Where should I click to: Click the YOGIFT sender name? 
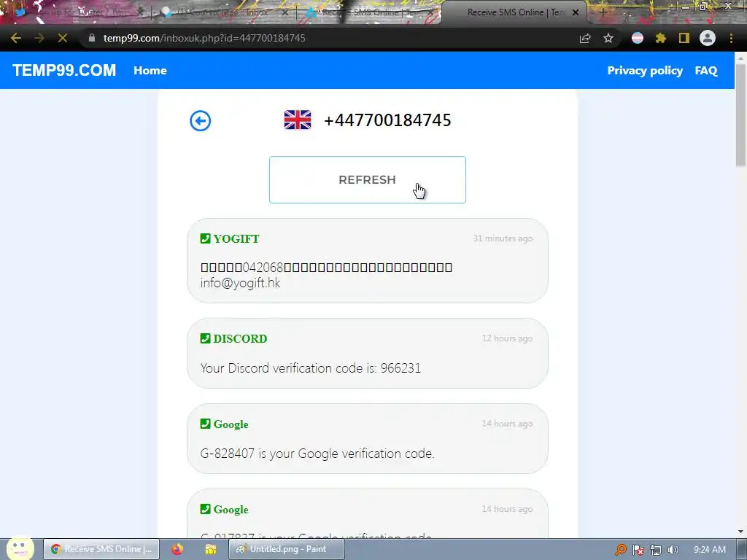pos(236,238)
